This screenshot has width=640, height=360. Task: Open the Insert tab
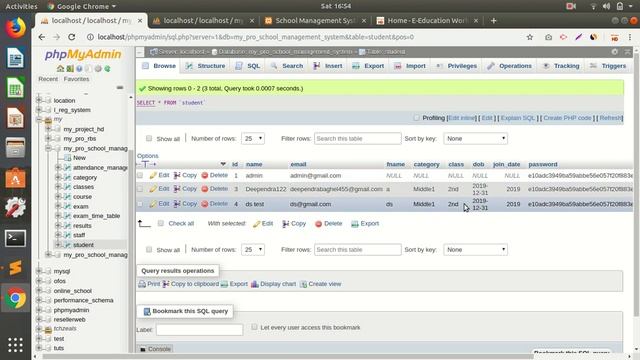coord(328,66)
